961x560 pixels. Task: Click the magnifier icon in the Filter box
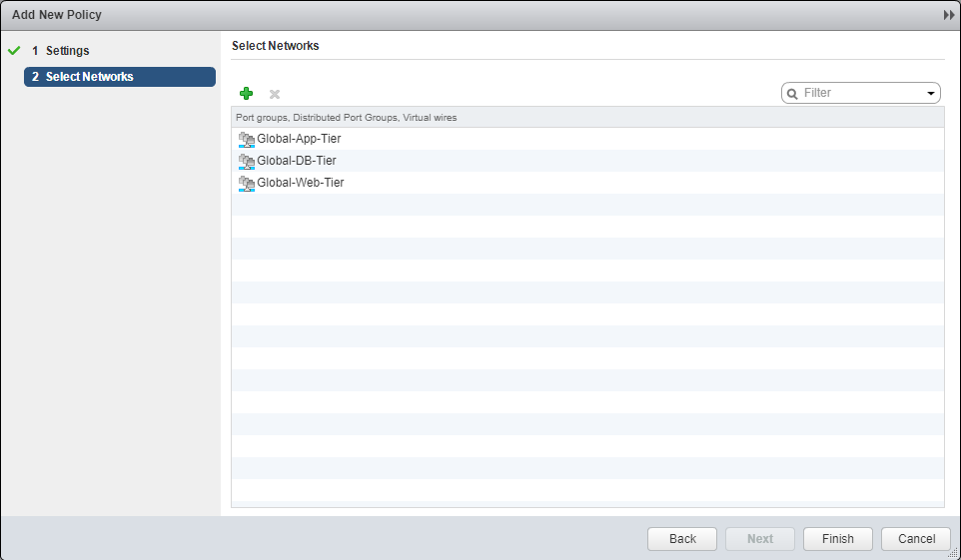(793, 93)
